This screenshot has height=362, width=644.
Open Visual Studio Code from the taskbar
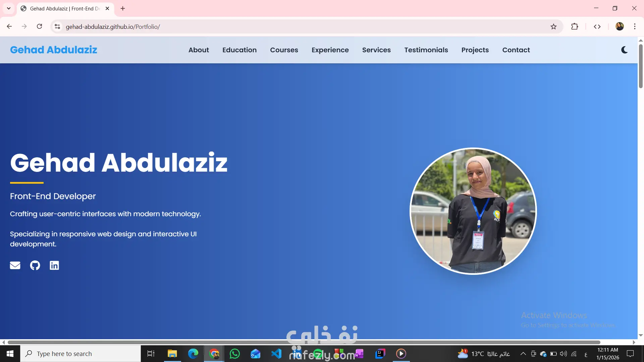[276, 354]
